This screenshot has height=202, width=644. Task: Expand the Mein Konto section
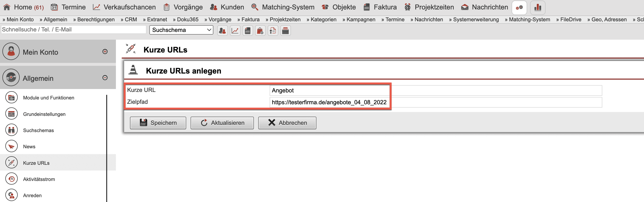[x=105, y=52]
